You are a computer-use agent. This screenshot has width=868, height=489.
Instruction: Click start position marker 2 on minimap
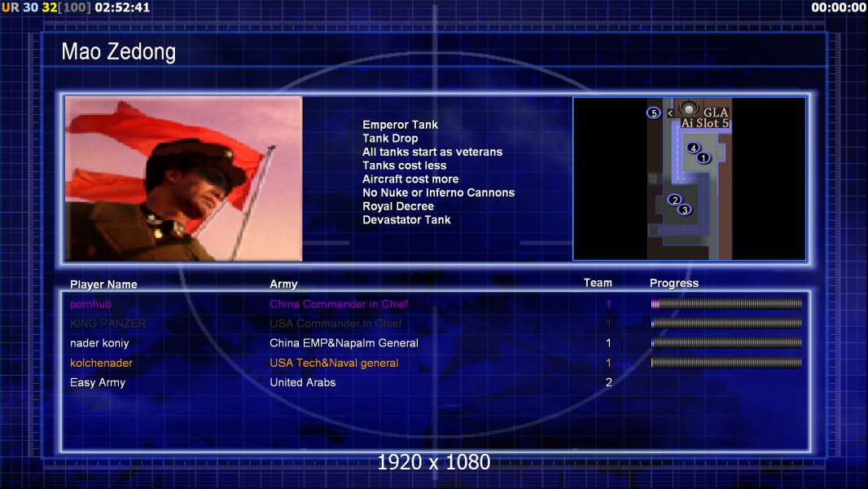[x=674, y=200]
